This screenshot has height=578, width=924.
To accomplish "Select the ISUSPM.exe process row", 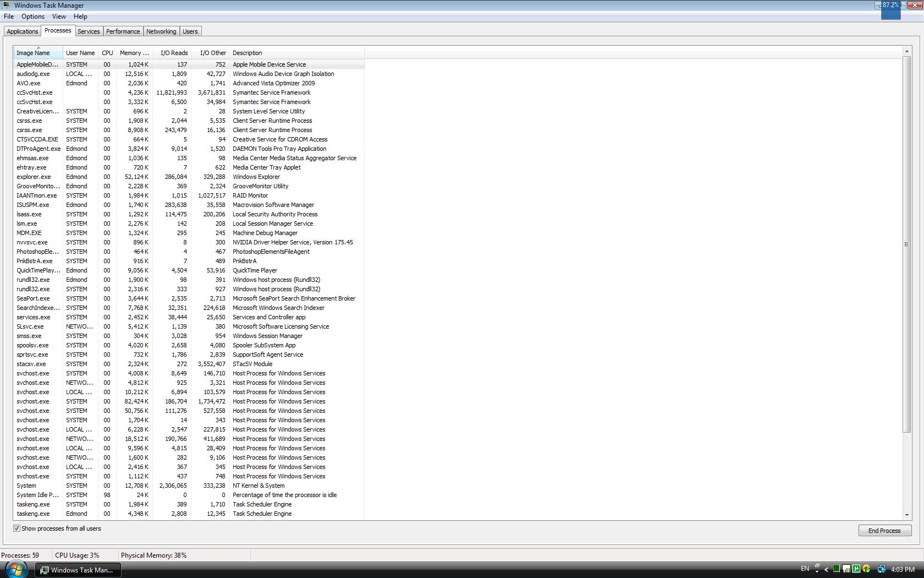I will [189, 205].
